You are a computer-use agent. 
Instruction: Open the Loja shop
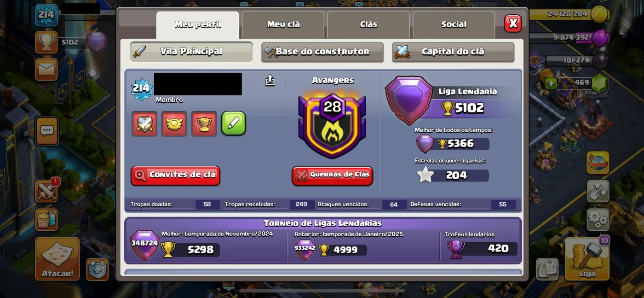coord(586,259)
